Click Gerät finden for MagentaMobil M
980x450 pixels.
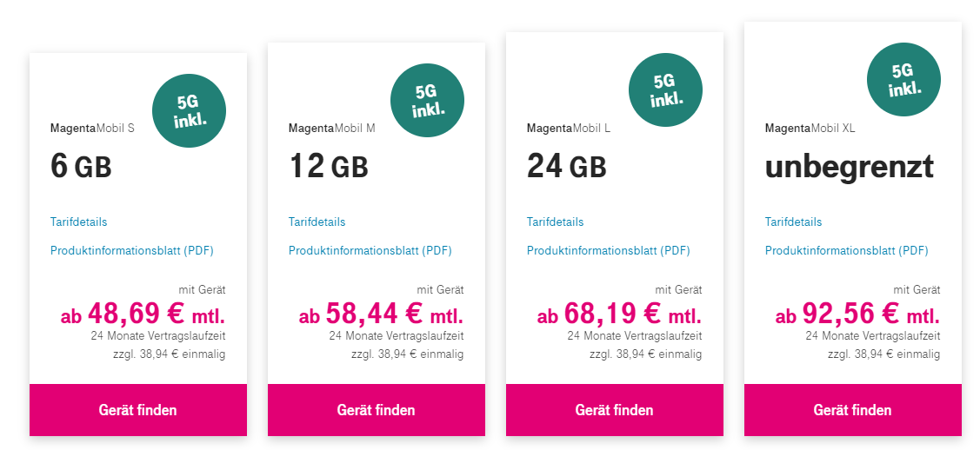click(x=377, y=410)
